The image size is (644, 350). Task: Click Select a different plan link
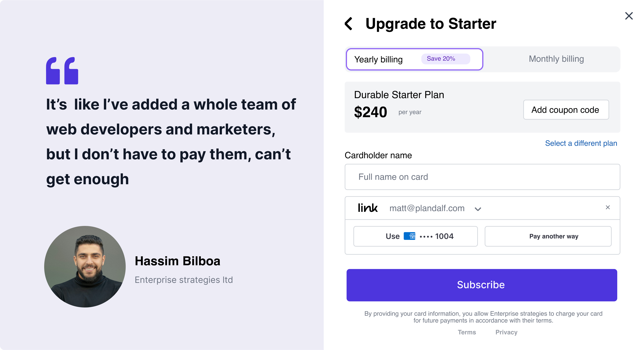pos(581,143)
